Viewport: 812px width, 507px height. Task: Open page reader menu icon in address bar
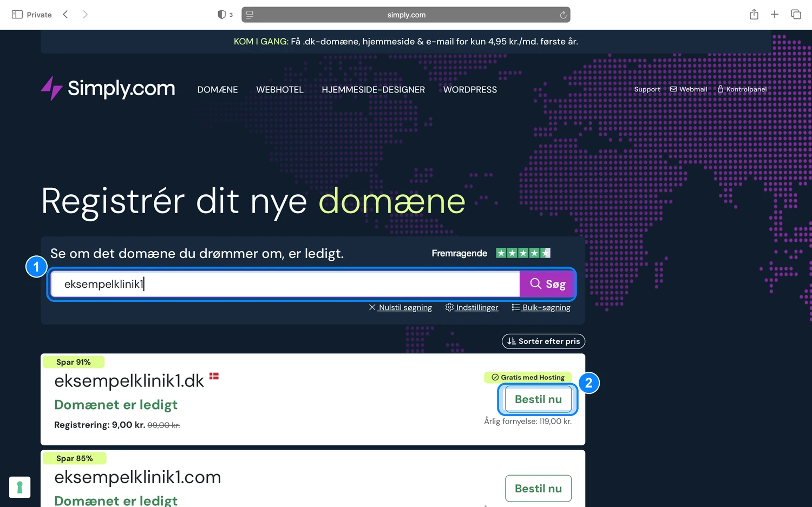tap(250, 15)
